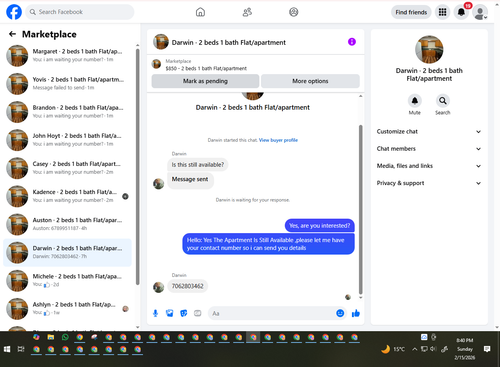Expand Chat members section
Viewport: 500px width, 367px height.
429,149
